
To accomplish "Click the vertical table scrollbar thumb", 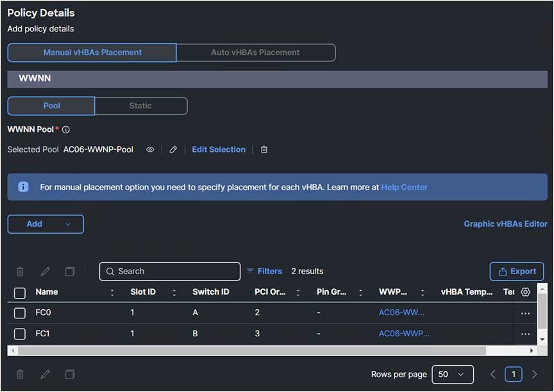I will click(x=542, y=312).
